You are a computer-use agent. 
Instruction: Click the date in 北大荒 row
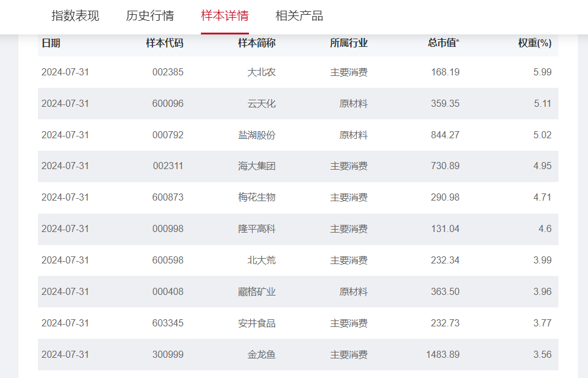(65, 261)
